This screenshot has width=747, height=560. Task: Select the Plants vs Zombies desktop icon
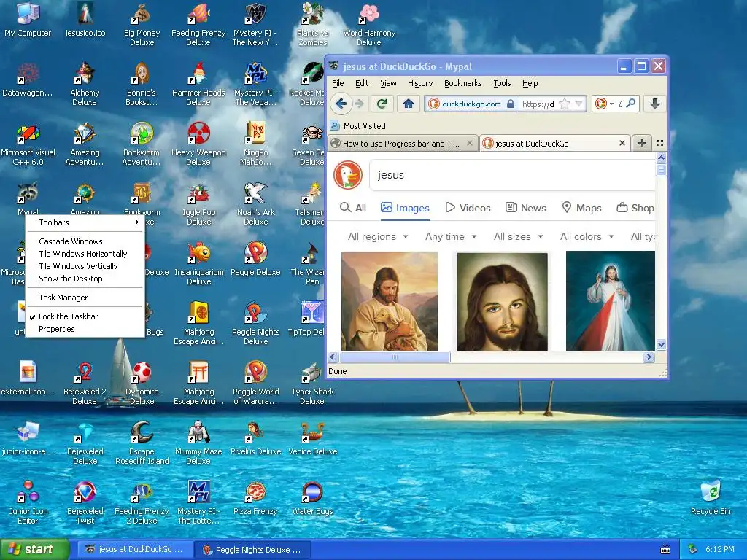tap(312, 24)
